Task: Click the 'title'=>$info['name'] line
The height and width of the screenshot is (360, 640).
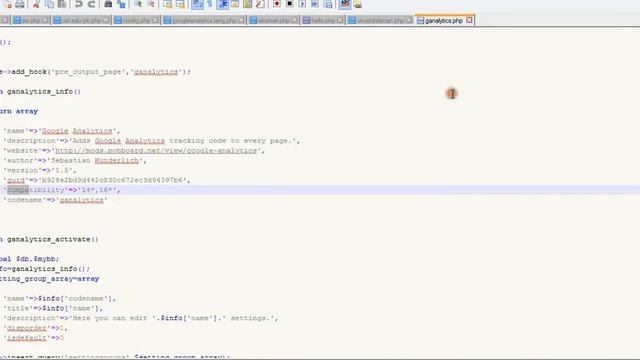Action: (53, 308)
